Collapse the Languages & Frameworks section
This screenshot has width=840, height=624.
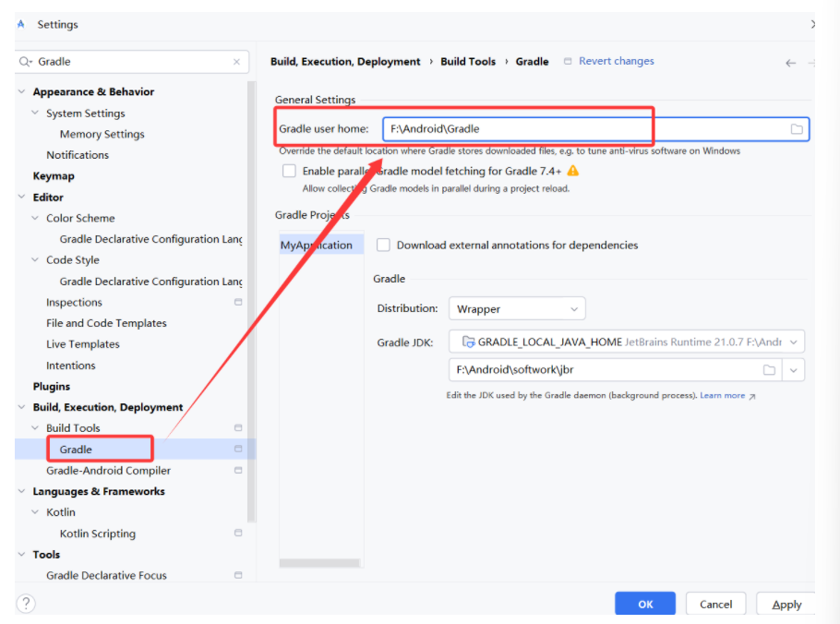[x=21, y=491]
